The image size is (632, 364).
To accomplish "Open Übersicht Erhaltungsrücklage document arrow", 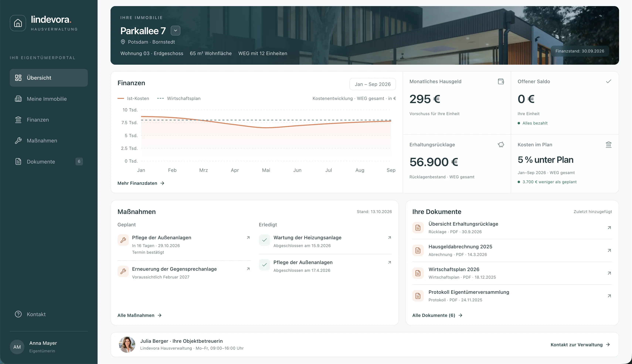I will pyautogui.click(x=609, y=228).
